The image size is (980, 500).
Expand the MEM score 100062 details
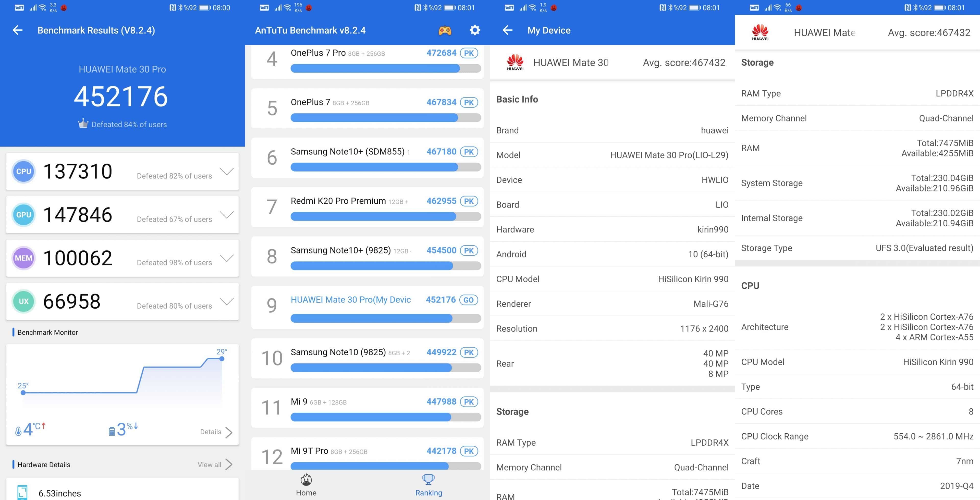(x=227, y=258)
